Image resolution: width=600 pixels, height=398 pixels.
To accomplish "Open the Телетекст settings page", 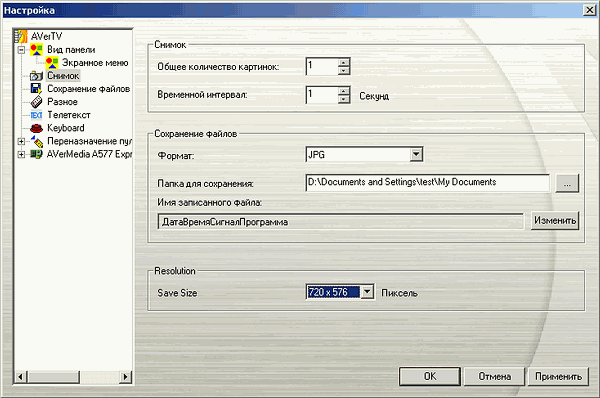I will (69, 115).
